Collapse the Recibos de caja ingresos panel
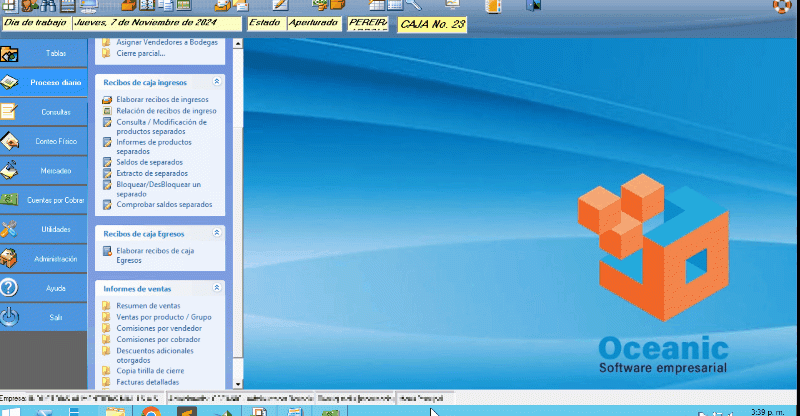Viewport: 800px width, 416px height. pyautogui.click(x=216, y=82)
